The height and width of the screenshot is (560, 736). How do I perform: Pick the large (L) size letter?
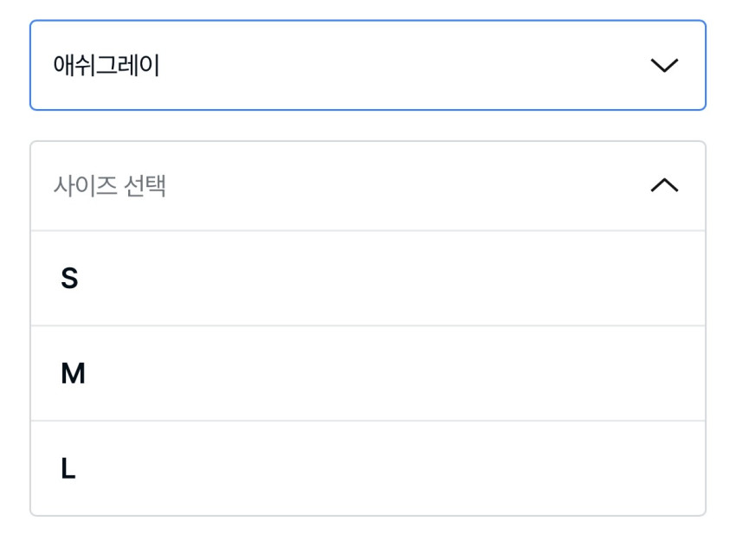[68, 469]
